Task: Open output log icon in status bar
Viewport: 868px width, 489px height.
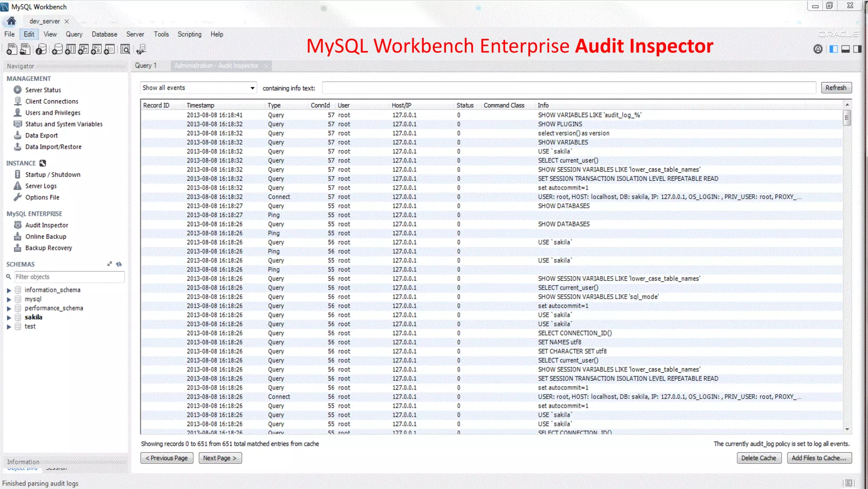Action: 848,483
